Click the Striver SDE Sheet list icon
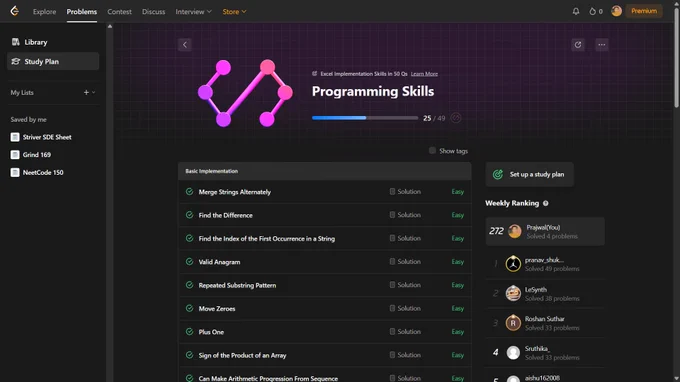 15,137
